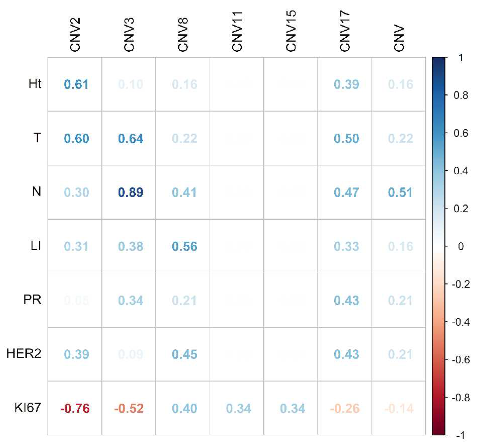The image size is (477, 448).
Task: Click the CNV17 column header label
Action: point(345,31)
